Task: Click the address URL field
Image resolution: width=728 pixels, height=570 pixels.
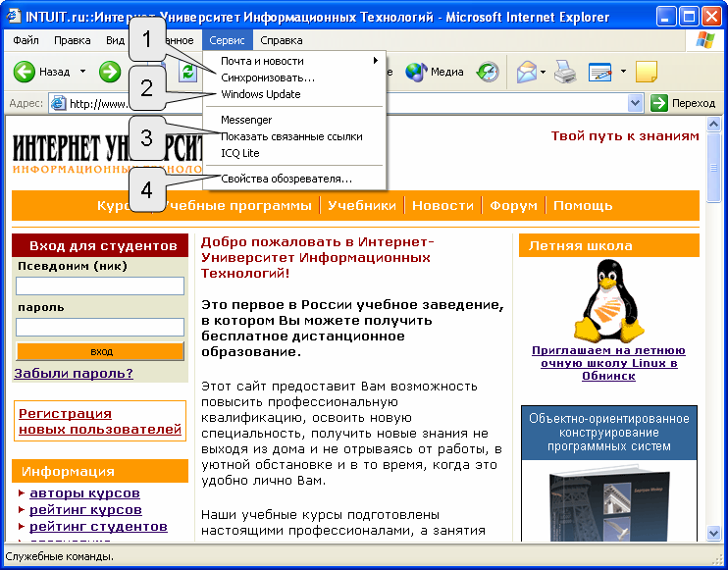Action: (x=346, y=103)
